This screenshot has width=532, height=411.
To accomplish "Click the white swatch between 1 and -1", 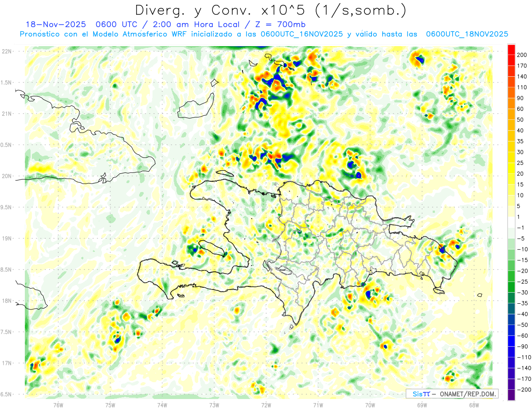I will tap(511, 222).
